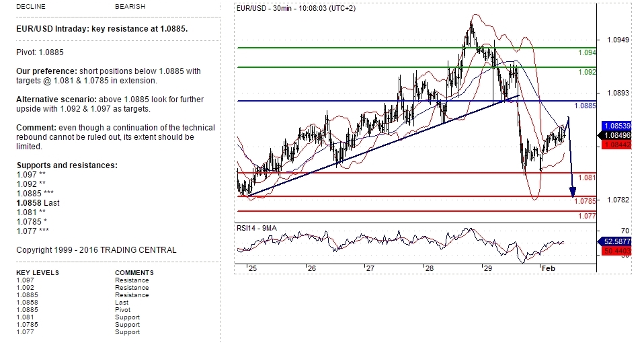Click the blue forecast arrowhead near 1.0785
Screen dimensions: 644x353
click(x=573, y=192)
